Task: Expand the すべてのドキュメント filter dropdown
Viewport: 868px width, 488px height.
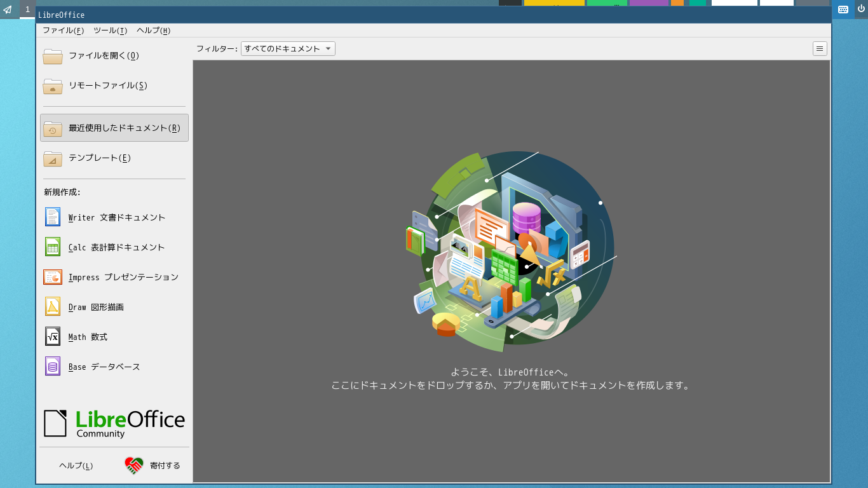Action: pos(288,49)
